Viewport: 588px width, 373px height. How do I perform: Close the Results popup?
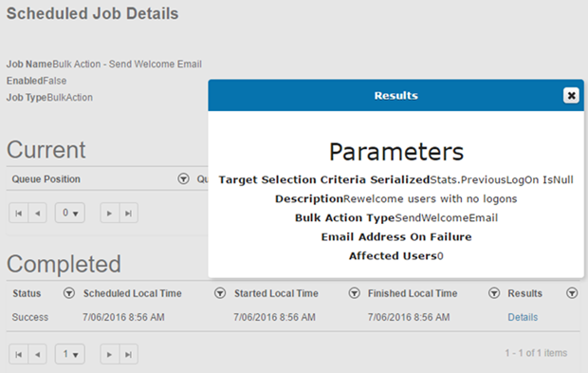(x=571, y=95)
